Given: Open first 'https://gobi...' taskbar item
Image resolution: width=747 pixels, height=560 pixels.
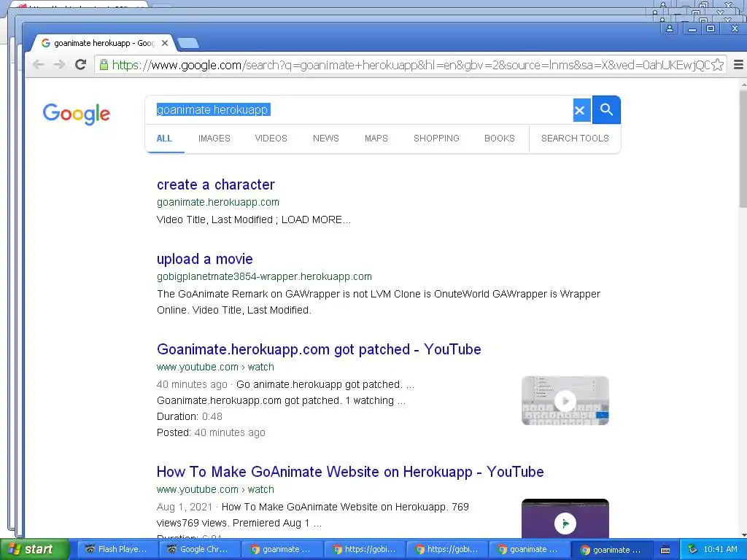Looking at the screenshot, I should (365, 549).
